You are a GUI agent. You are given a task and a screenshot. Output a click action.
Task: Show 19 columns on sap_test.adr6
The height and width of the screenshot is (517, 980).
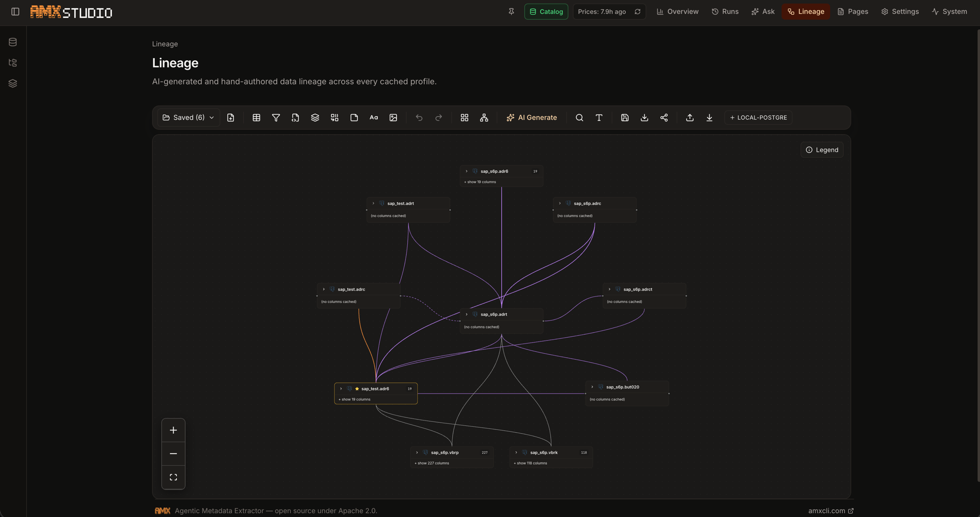[x=355, y=399]
